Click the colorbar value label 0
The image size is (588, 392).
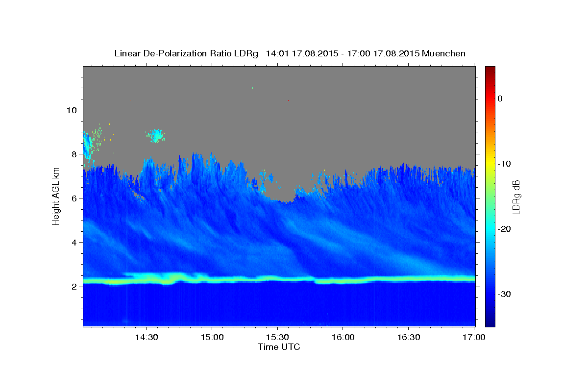pyautogui.click(x=500, y=98)
